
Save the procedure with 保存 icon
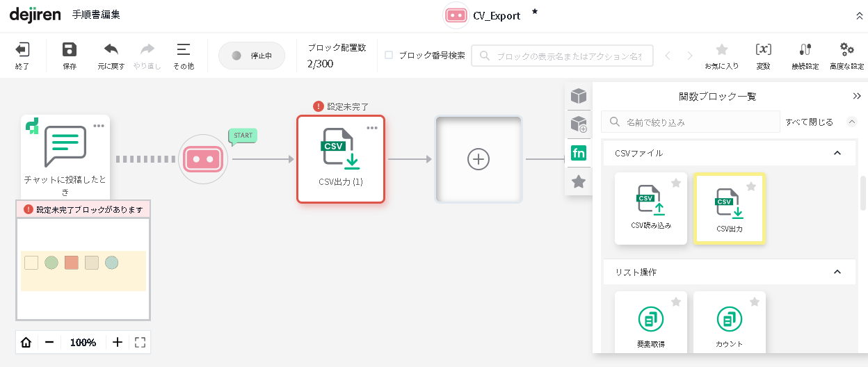70,50
